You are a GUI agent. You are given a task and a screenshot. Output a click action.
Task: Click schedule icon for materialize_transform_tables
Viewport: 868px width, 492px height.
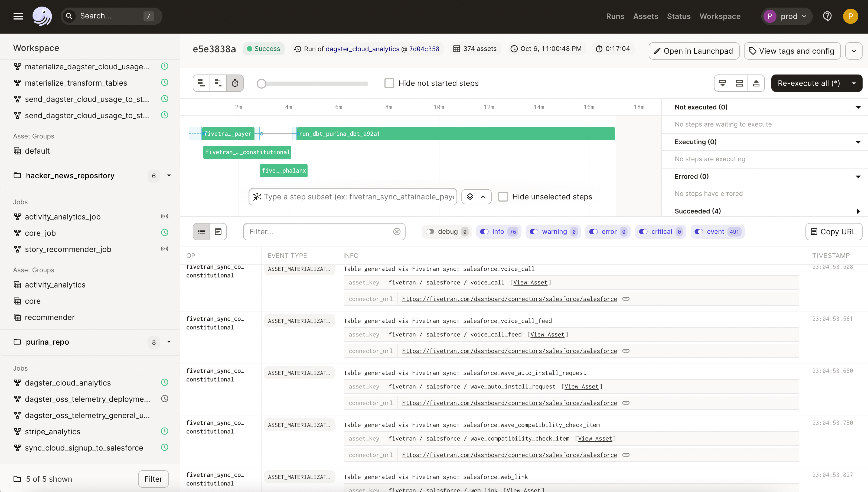click(164, 82)
